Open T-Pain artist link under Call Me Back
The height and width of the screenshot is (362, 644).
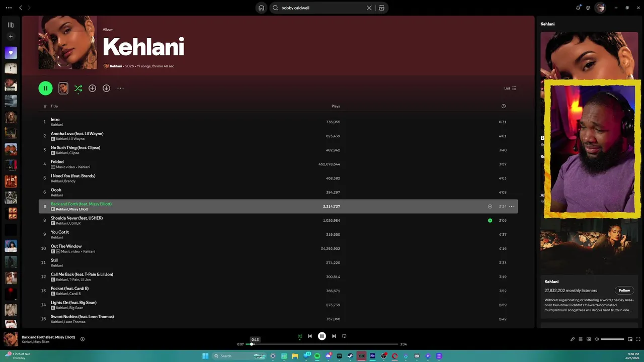tap(74, 280)
